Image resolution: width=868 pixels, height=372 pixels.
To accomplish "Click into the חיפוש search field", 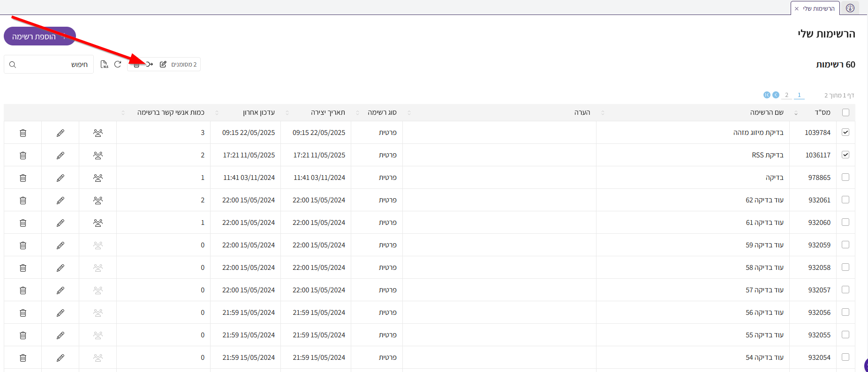I will point(52,65).
